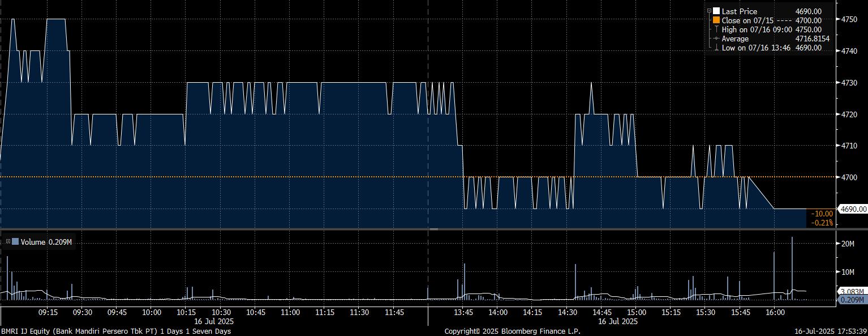Click the panel divider handle between charts
The width and height of the screenshot is (868, 336).
pyautogui.click(x=433, y=229)
